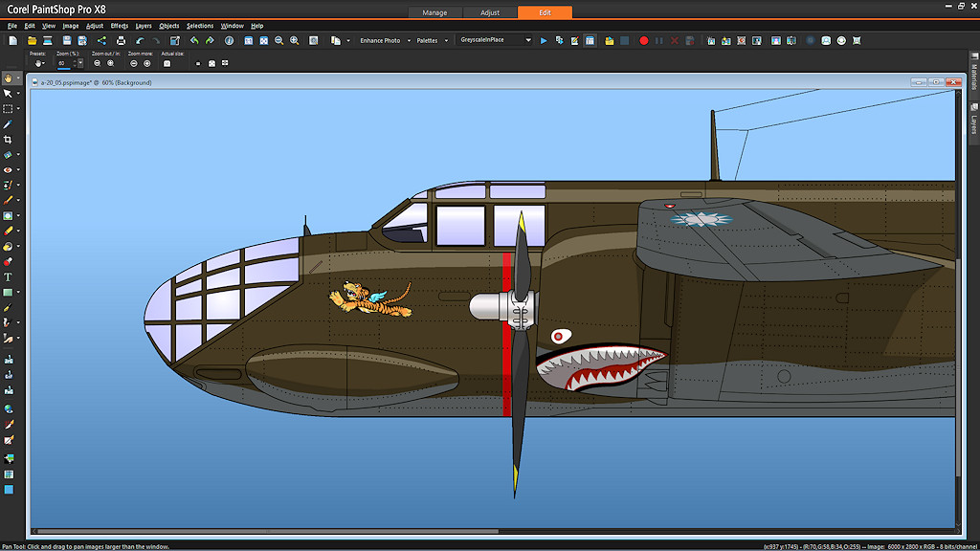Click the Zoom in button in options bar

tap(111, 64)
